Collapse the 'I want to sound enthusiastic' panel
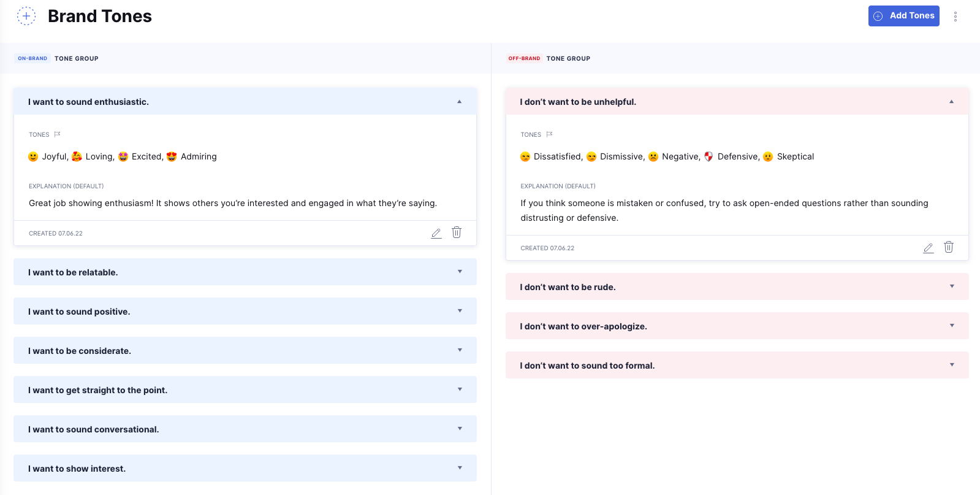 pyautogui.click(x=459, y=102)
